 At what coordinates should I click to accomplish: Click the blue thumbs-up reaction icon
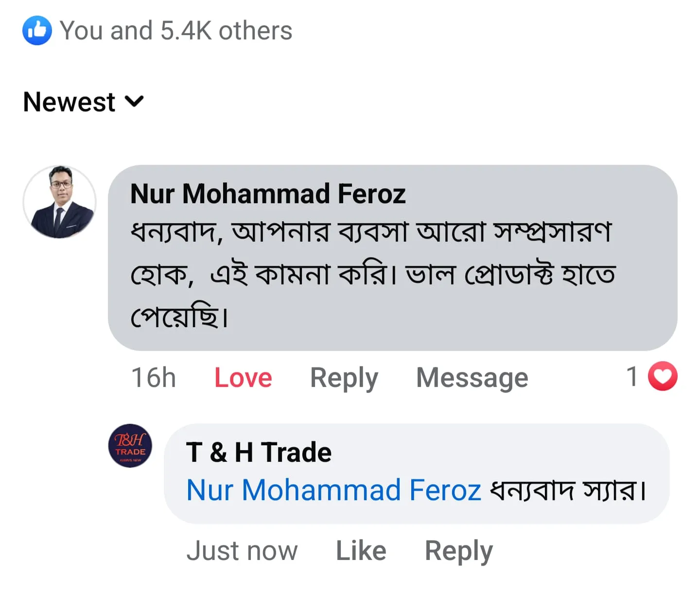click(x=37, y=31)
